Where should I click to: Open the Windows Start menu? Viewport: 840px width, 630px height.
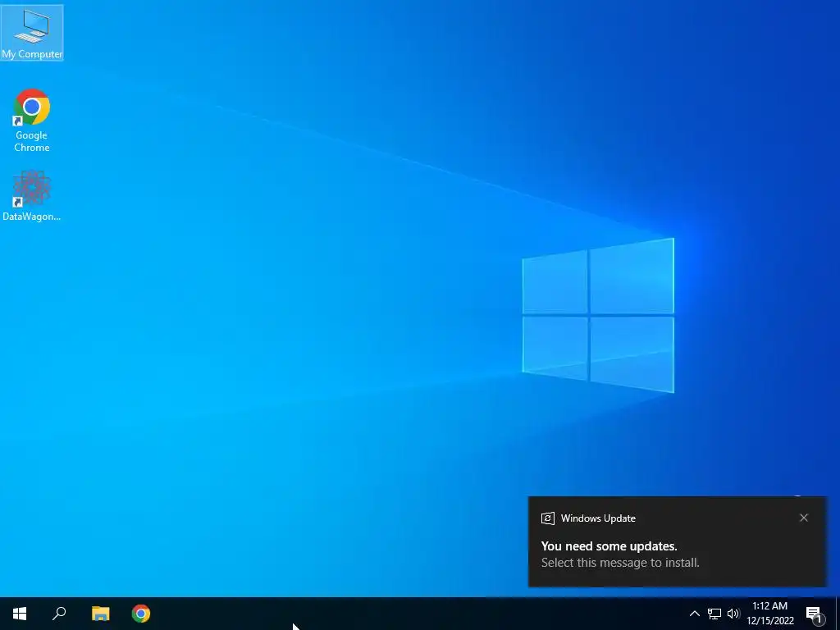click(x=20, y=614)
